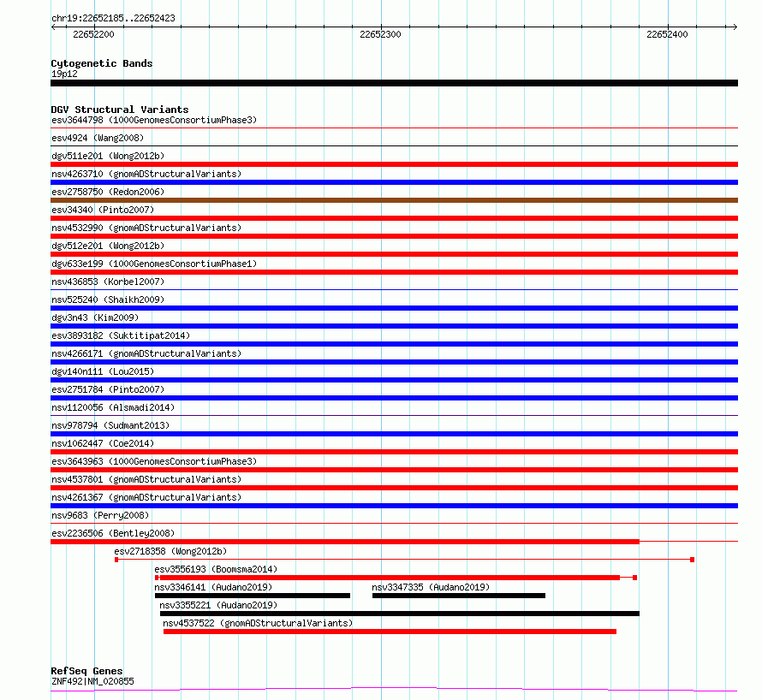Select the red esv34340 Pinto2007 bar
Screen dimensions: 762x700
394,218
